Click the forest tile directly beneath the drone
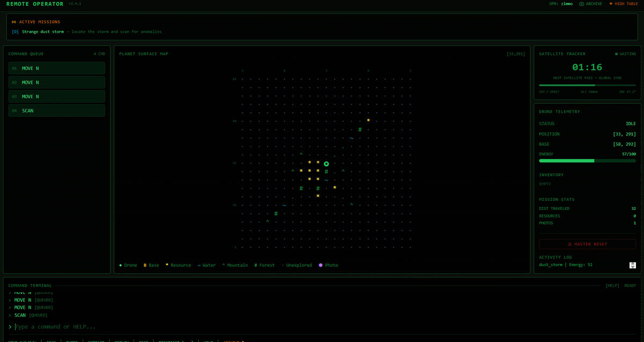644x342 pixels. tap(326, 172)
